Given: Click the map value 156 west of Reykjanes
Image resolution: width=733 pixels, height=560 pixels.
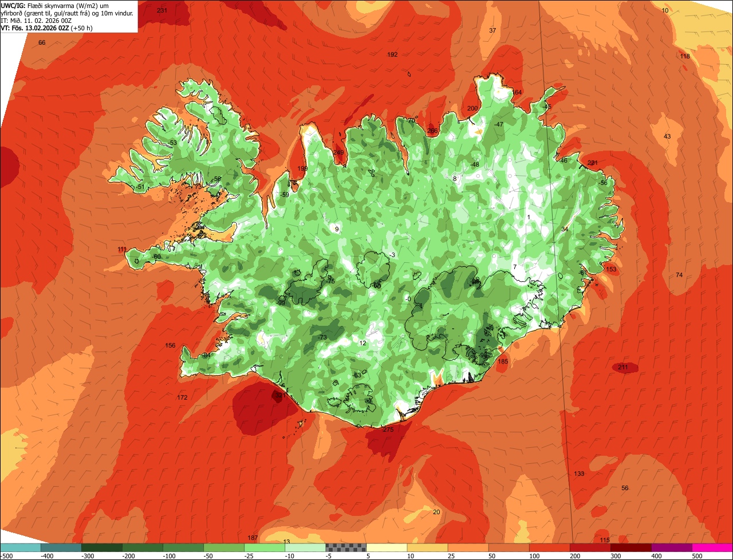Looking at the screenshot, I should [170, 345].
